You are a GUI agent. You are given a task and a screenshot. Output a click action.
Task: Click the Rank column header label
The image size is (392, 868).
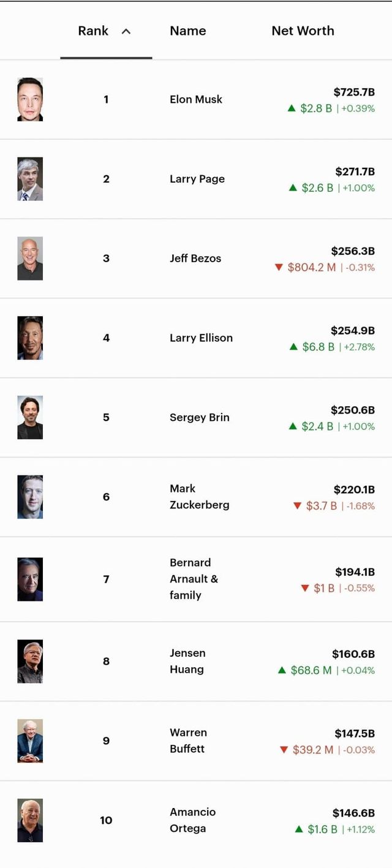[x=93, y=31]
